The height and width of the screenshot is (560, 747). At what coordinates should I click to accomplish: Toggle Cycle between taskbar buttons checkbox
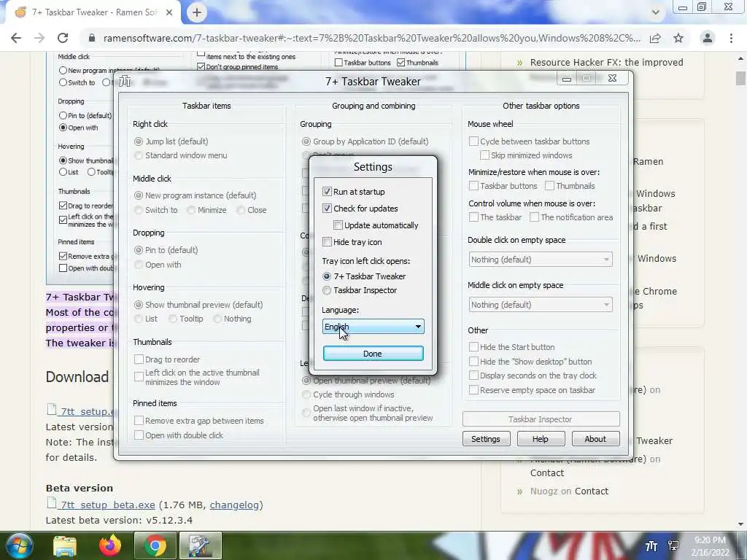pos(473,141)
